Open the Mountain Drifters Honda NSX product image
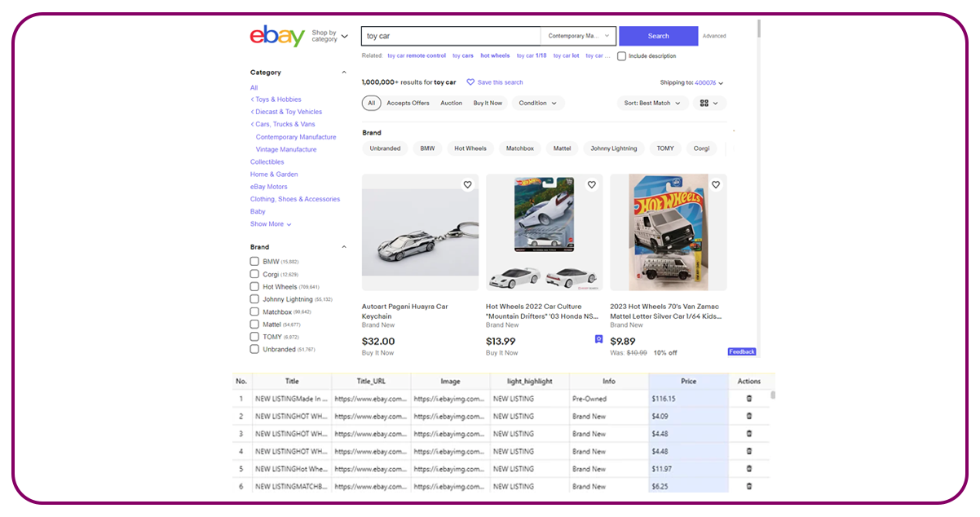Viewport: 980px width, 517px height. pos(545,232)
